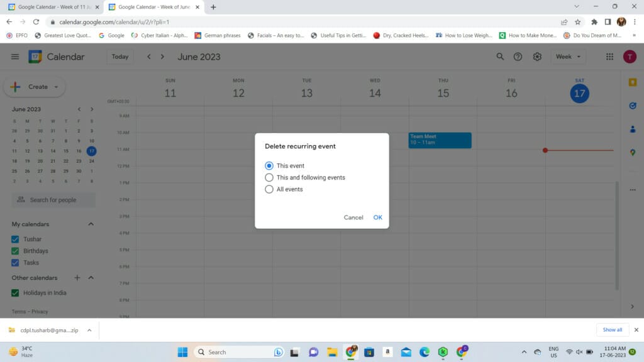
Task: Reload the page button
Action: [36, 22]
